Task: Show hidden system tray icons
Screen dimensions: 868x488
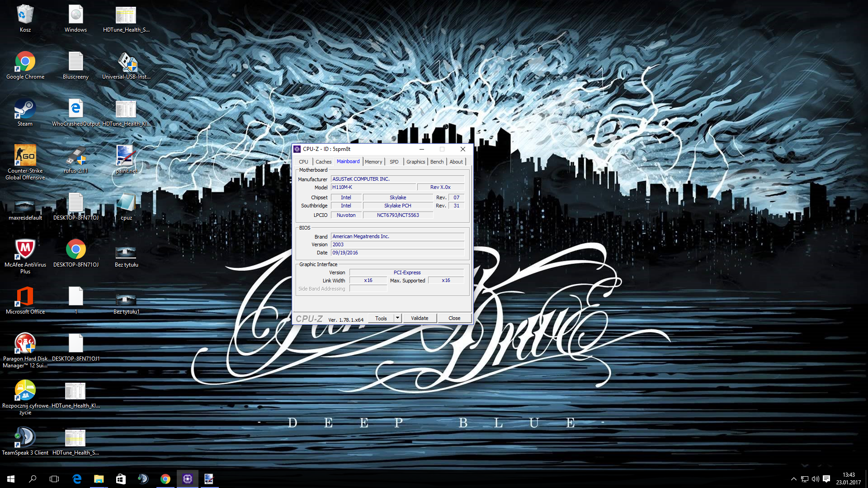Action: tap(793, 479)
